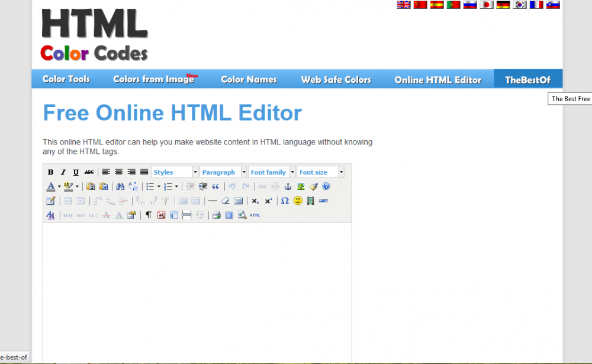Click the HTML Color Codes logo

tap(94, 34)
